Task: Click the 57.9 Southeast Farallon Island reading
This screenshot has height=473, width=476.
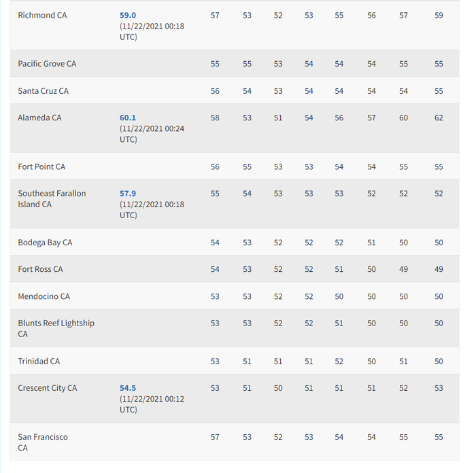Action: (127, 194)
